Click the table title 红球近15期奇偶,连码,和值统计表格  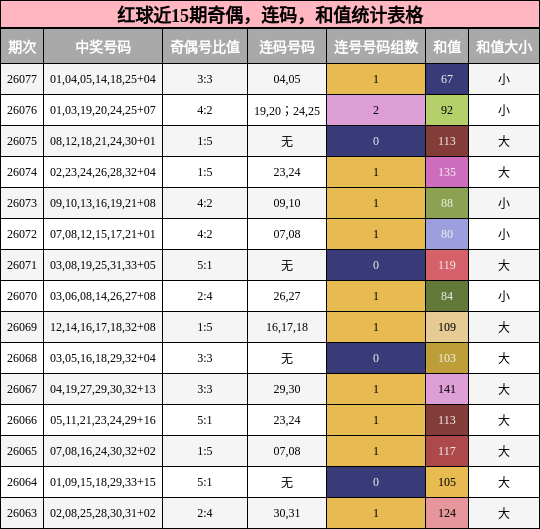tap(270, 14)
